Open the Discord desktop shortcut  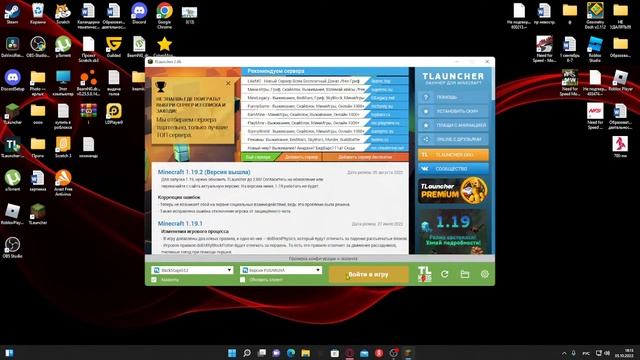coord(139,13)
